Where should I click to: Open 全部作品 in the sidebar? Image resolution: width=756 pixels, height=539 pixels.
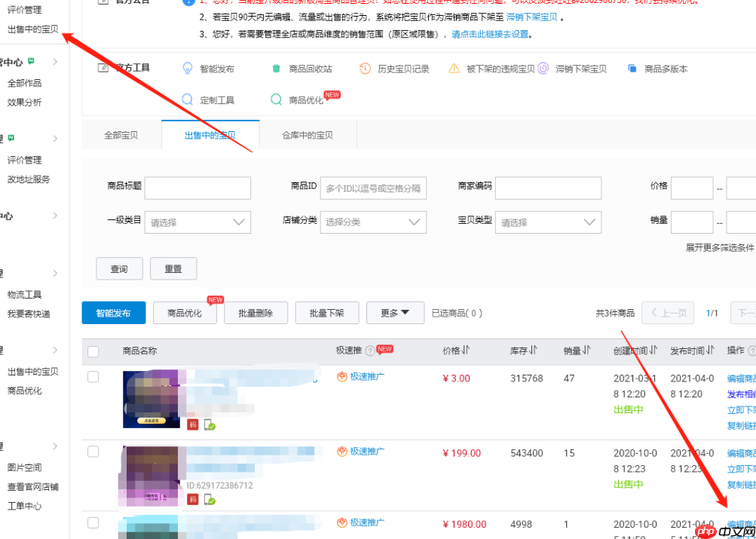25,83
